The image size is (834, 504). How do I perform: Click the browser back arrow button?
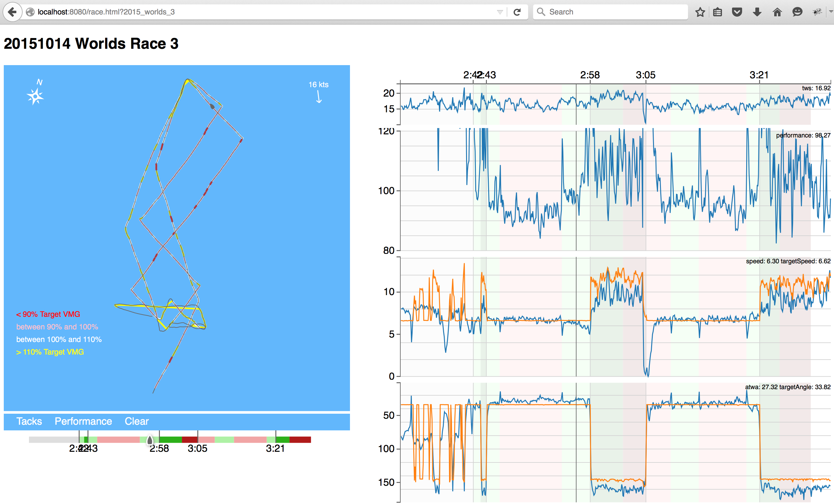(x=12, y=12)
